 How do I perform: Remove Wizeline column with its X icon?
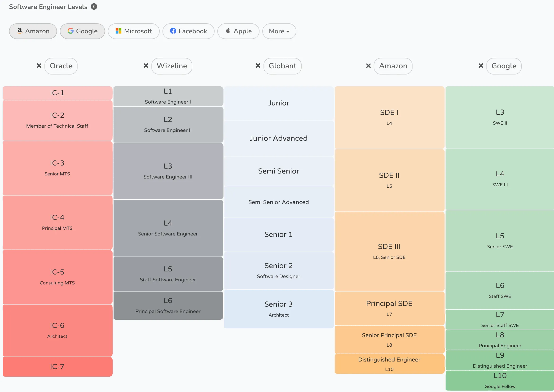coord(146,66)
